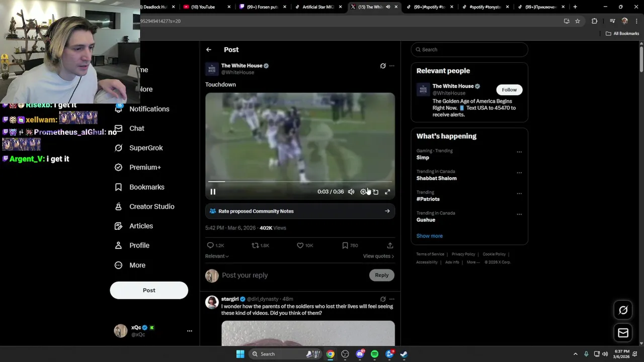Viewport: 644px width, 362px height.
Task: Open Terms of Service link
Action: click(430, 254)
